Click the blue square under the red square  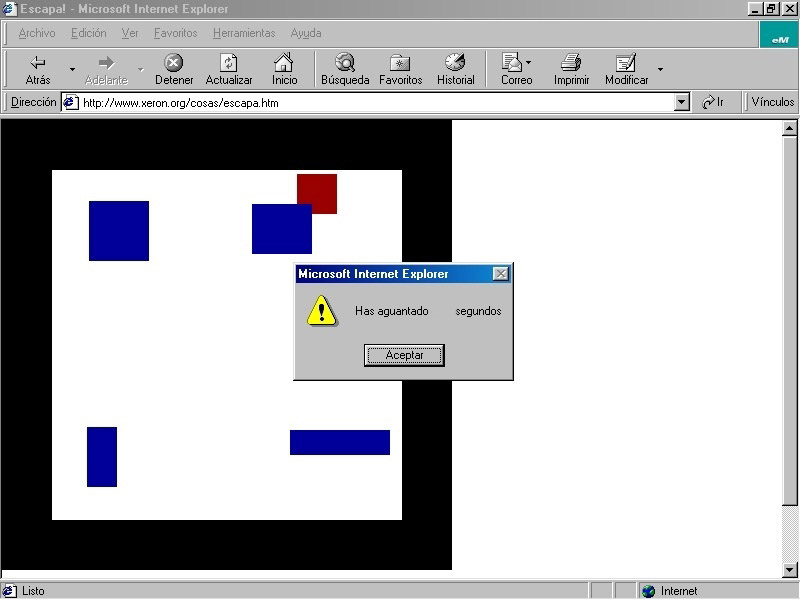(282, 229)
